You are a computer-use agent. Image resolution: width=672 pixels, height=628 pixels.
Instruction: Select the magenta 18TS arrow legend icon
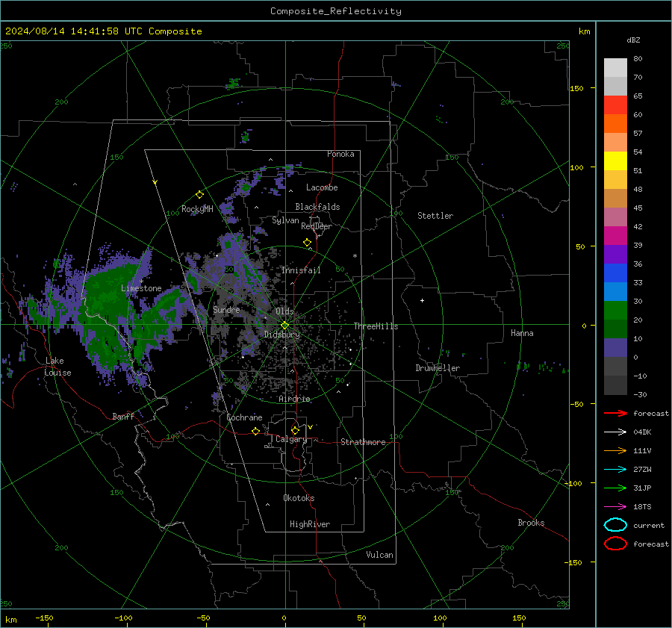point(615,507)
